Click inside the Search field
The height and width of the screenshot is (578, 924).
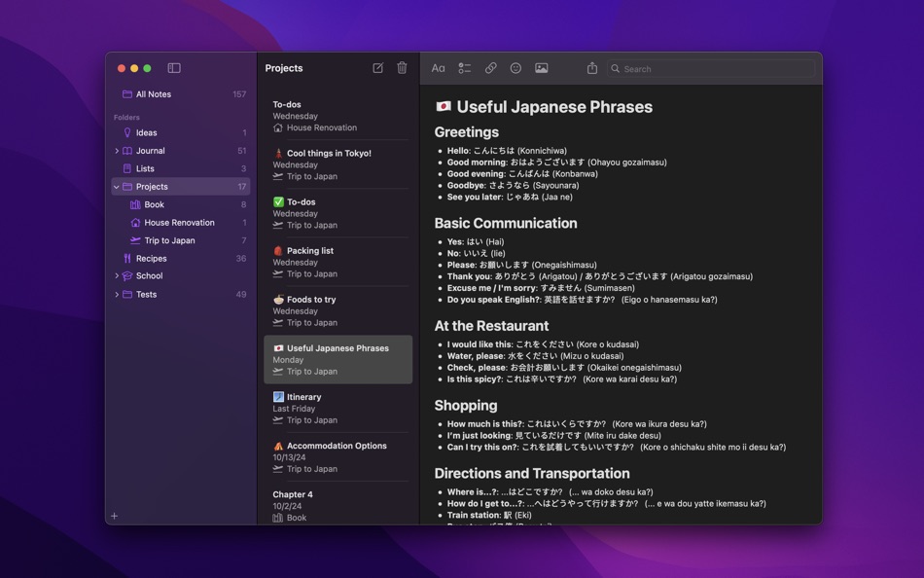(711, 69)
